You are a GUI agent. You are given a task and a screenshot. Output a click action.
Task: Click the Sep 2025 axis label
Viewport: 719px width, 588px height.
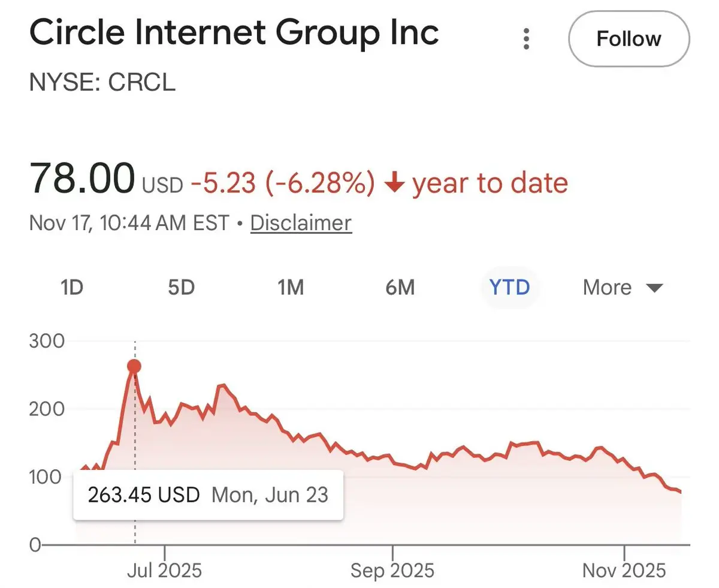click(x=392, y=570)
